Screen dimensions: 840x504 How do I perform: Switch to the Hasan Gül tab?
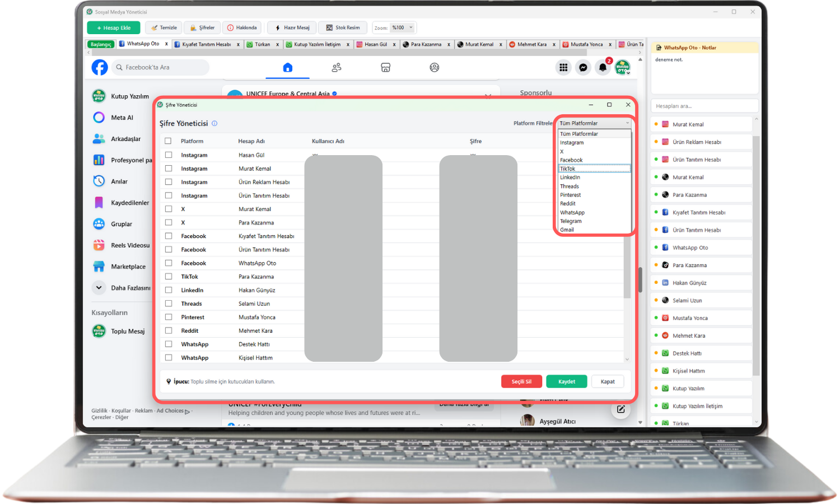tap(375, 44)
